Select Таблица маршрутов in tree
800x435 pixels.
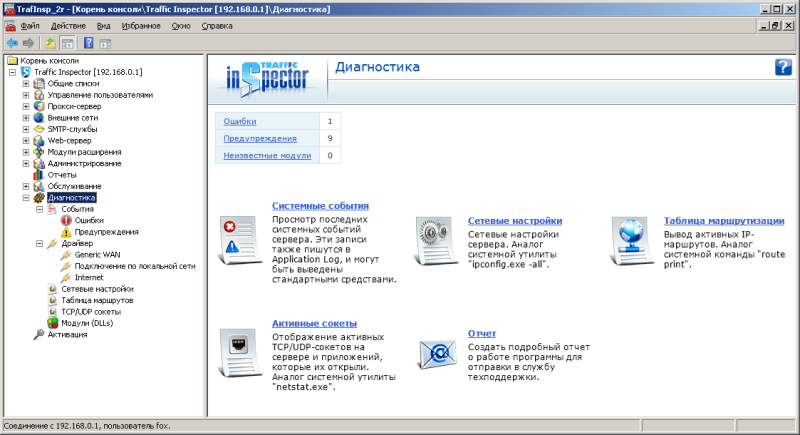(x=97, y=300)
